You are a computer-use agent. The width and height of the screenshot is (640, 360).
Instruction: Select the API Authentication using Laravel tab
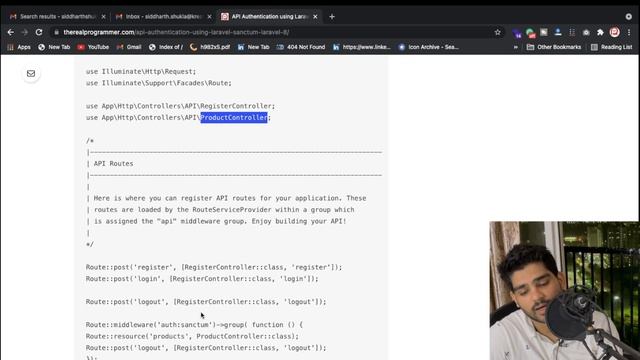[x=269, y=17]
